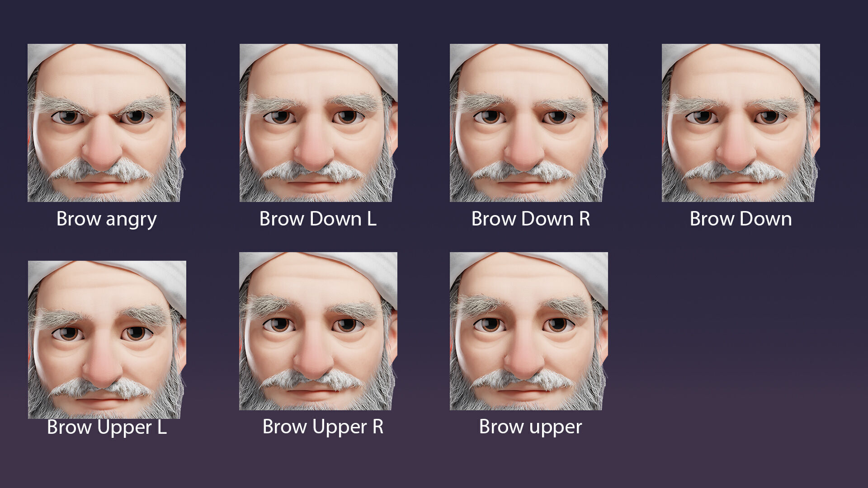Select the Brow upper face thumbnail

tap(528, 331)
